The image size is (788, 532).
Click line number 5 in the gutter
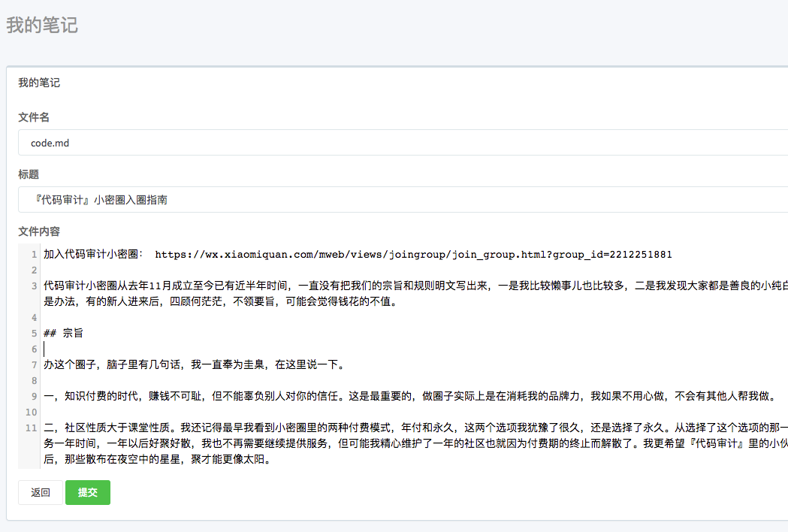tap(34, 333)
